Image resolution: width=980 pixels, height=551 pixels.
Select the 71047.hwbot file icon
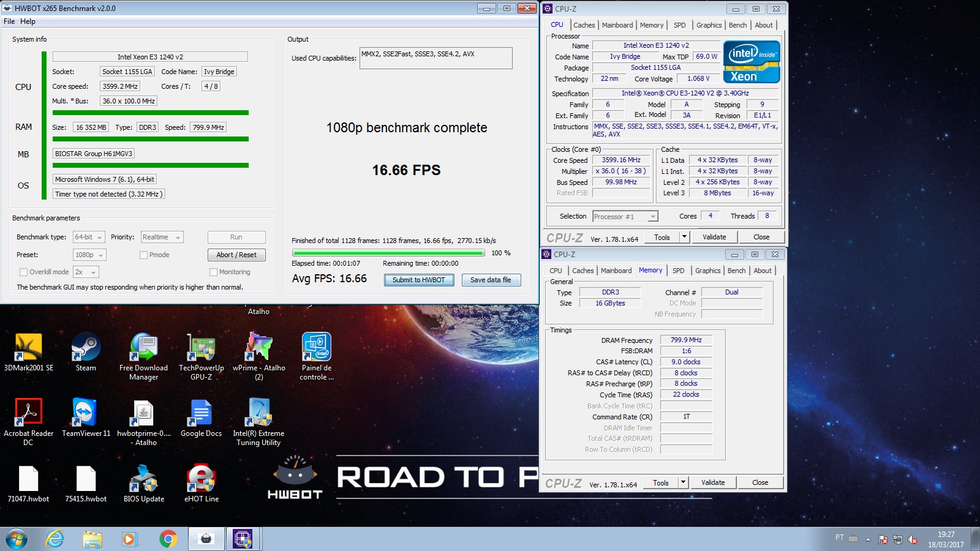tap(28, 484)
